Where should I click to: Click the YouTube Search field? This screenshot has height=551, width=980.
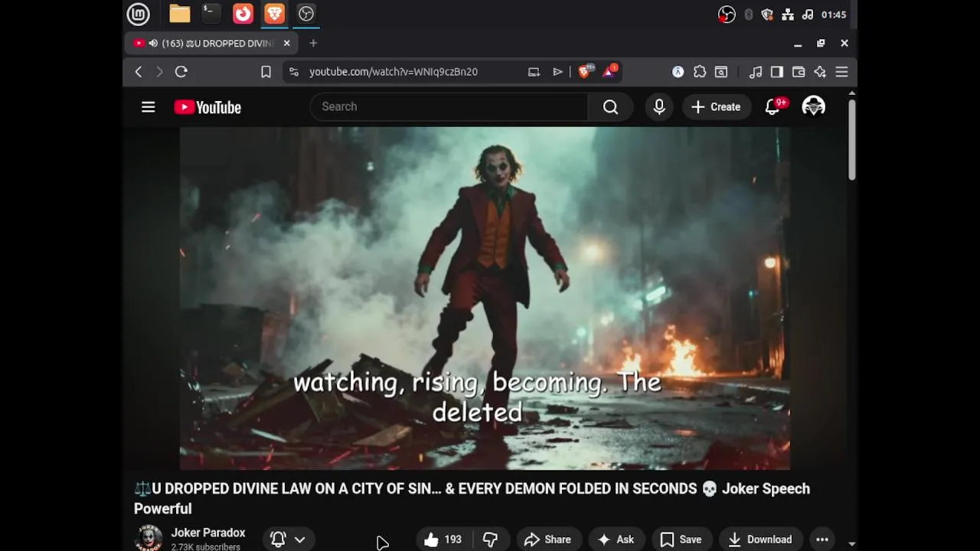449,107
